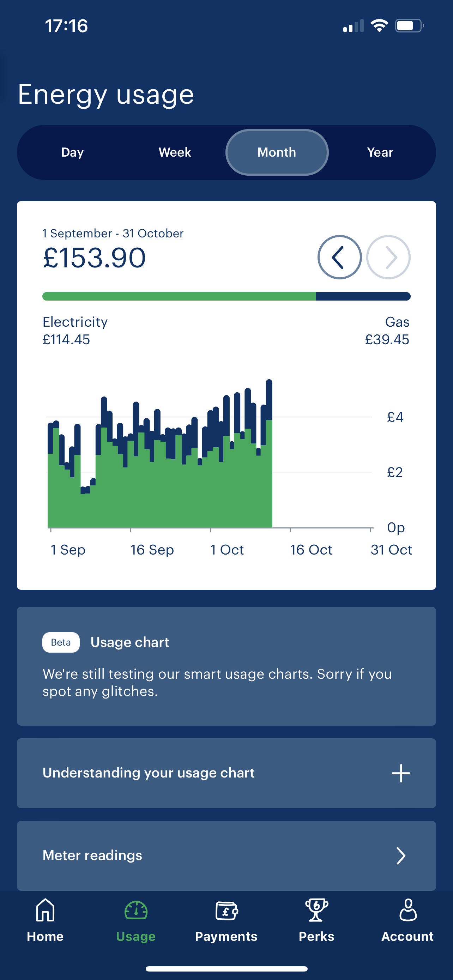Tap the Wi-Fi status icon
This screenshot has height=980, width=453.
(x=379, y=26)
